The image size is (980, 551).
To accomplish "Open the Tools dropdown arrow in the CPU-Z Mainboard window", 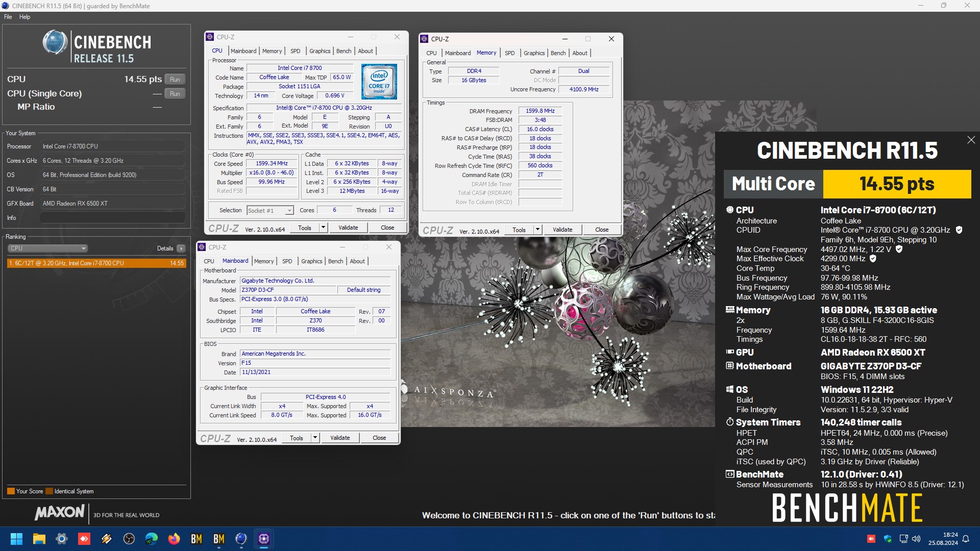I will (x=315, y=438).
